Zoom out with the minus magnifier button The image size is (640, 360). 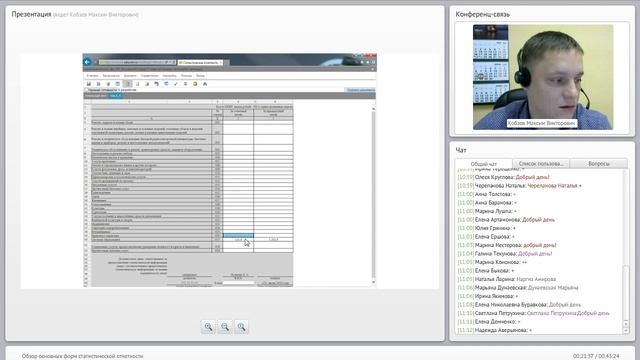(x=225, y=327)
